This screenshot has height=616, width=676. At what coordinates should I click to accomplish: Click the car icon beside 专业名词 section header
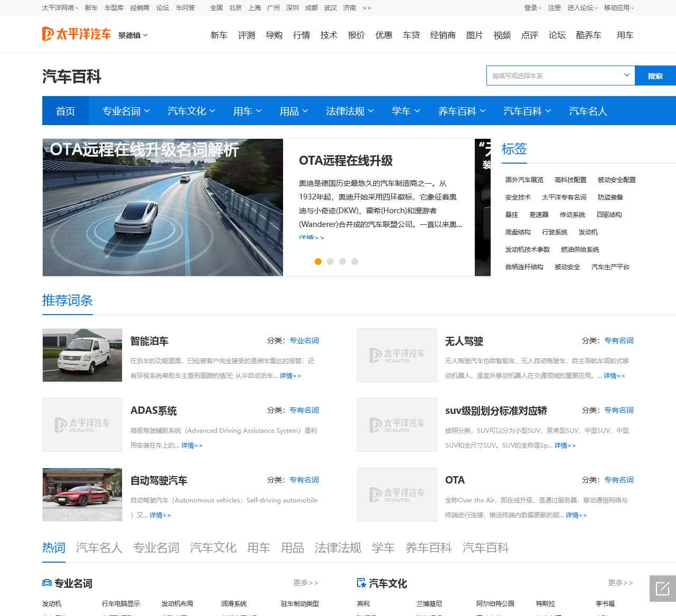46,583
